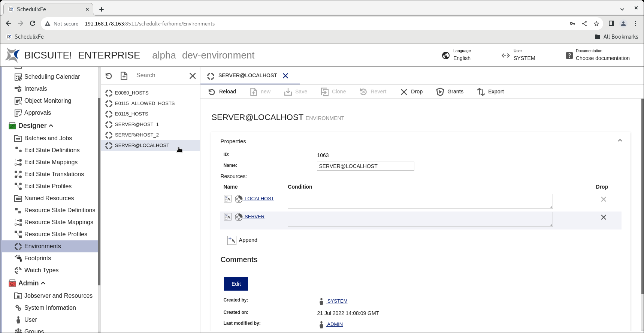Collapse the Admin navigation group
644x333 pixels.
click(43, 283)
